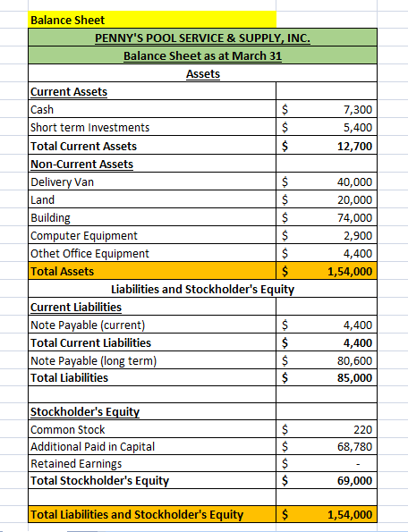Select the dollar sign in the Common Stock row
Viewport: 408px width, 532px height.
(285, 429)
